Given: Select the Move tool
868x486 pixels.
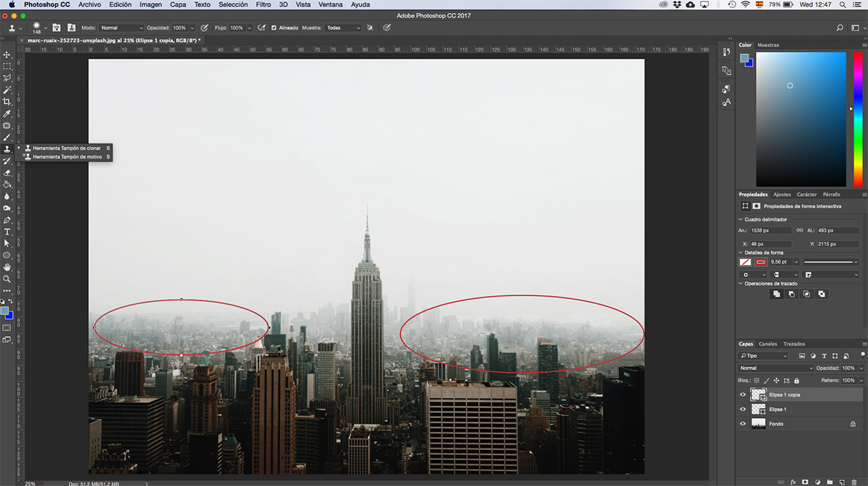Looking at the screenshot, I should [7, 55].
